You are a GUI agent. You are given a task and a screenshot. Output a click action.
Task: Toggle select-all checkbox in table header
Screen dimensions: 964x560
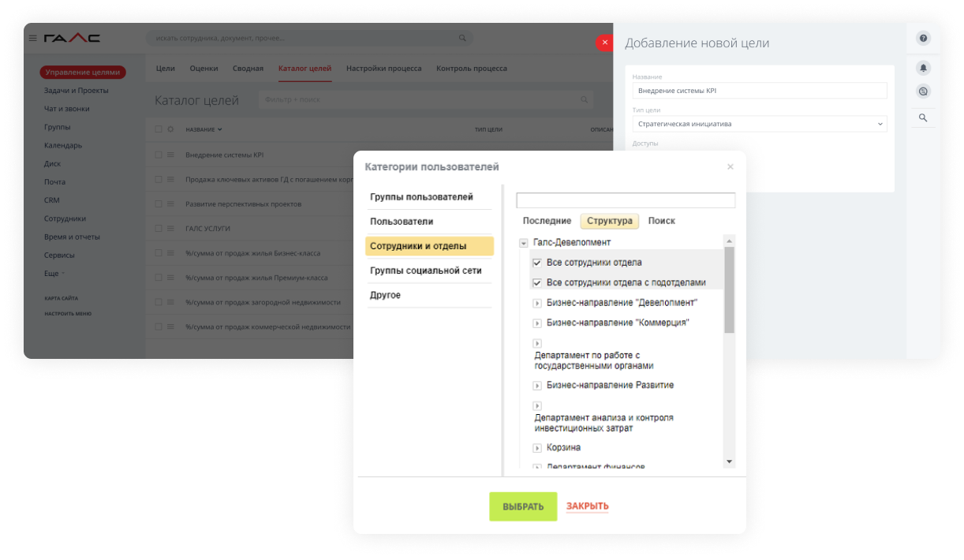point(159,129)
